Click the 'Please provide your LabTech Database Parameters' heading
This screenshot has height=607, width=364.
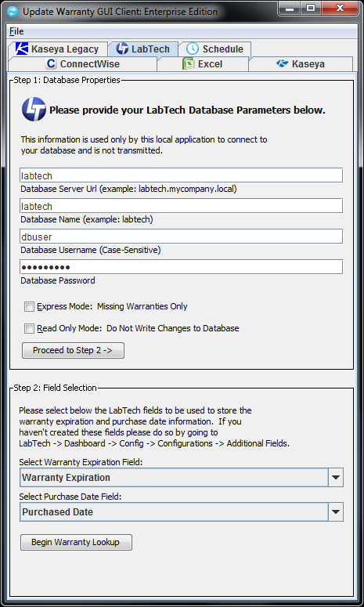187,110
